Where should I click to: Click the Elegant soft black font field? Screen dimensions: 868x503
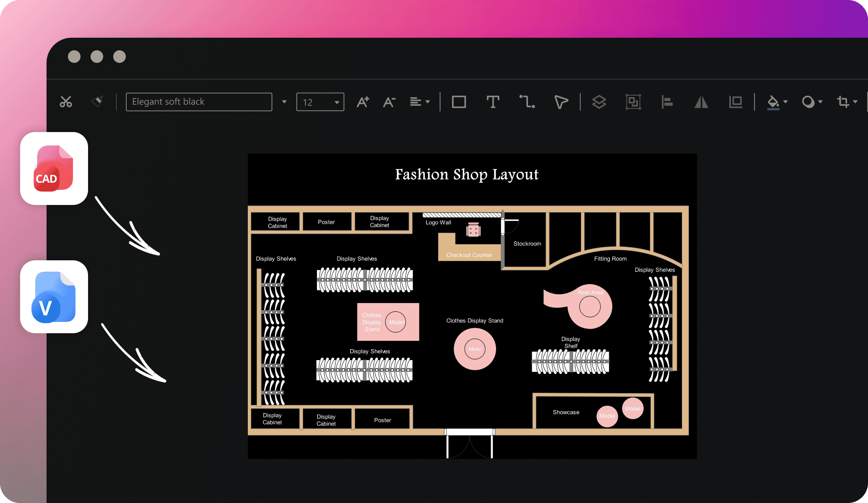point(199,102)
